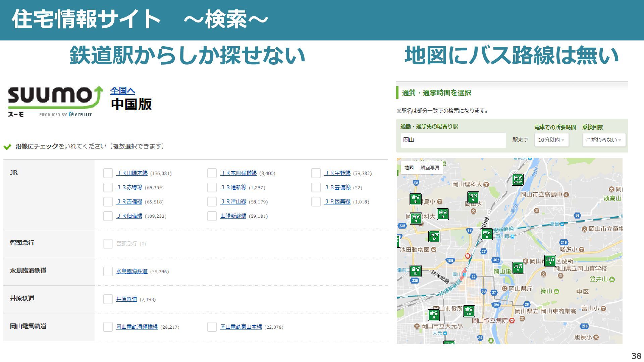Check the 井原鉄道 checkbox
Screen dimensions: 644x362
coord(108,299)
